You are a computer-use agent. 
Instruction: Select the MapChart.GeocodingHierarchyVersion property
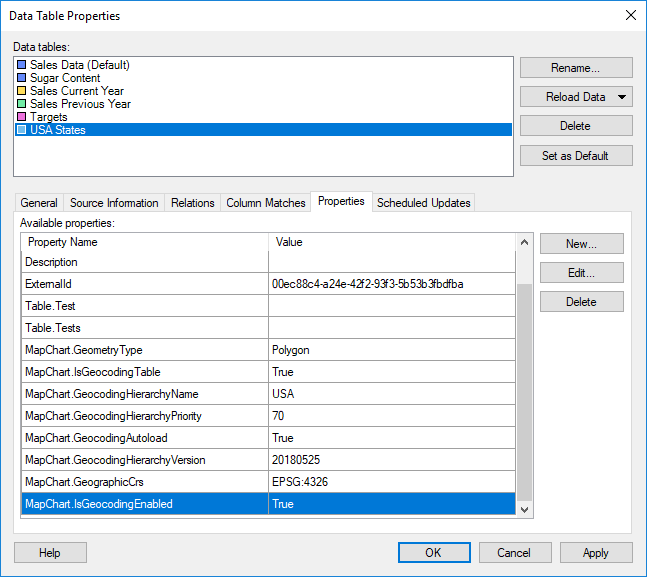pyautogui.click(x=268, y=460)
